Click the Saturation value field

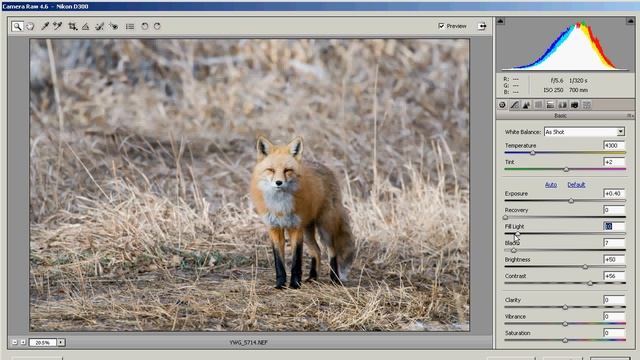(x=614, y=333)
